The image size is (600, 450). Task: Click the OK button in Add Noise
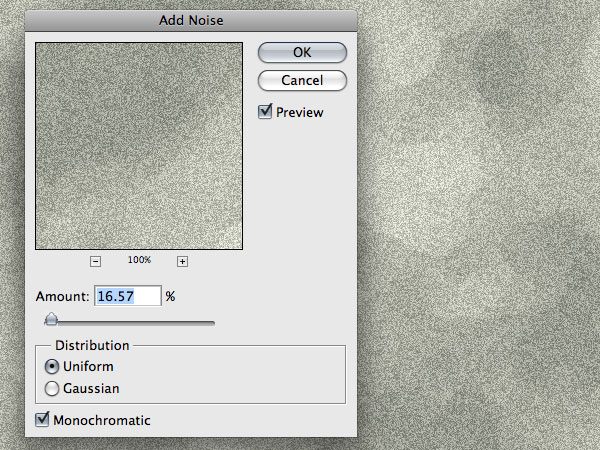pos(302,52)
